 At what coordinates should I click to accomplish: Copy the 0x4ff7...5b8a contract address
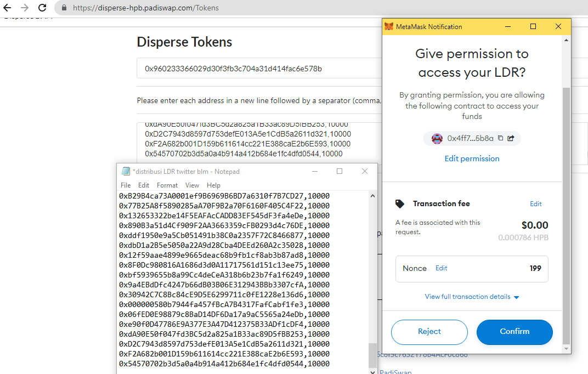(500, 138)
